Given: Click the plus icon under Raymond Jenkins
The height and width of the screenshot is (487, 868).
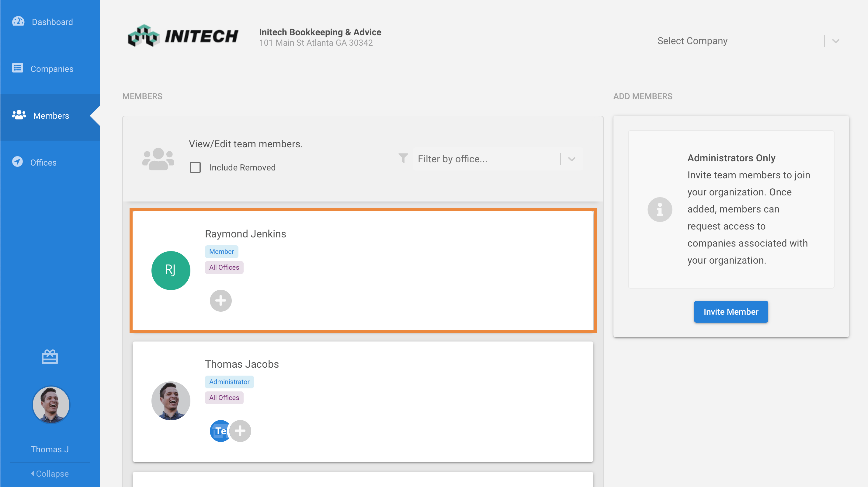Looking at the screenshot, I should tap(221, 300).
